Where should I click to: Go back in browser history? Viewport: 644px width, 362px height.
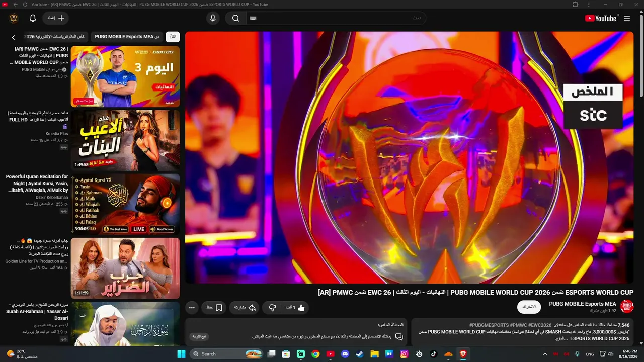point(15,4)
